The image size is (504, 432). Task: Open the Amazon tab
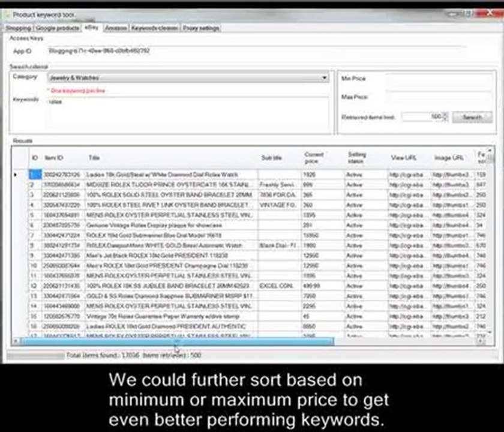point(116,28)
